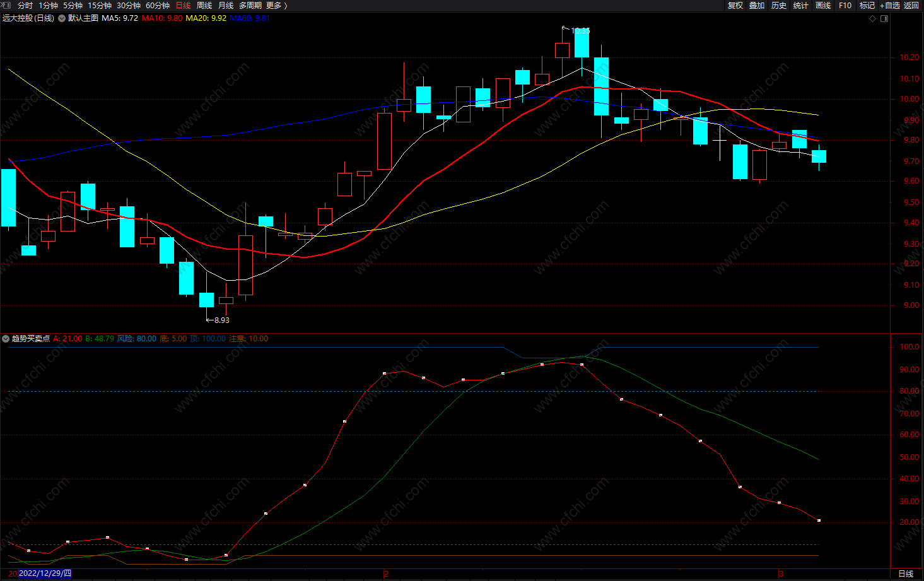Click the month 3 marker on time axis
924x581 pixels.
pos(781,573)
